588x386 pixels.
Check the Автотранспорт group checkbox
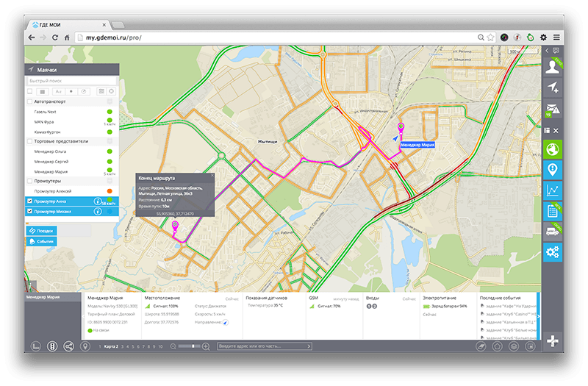pos(29,101)
